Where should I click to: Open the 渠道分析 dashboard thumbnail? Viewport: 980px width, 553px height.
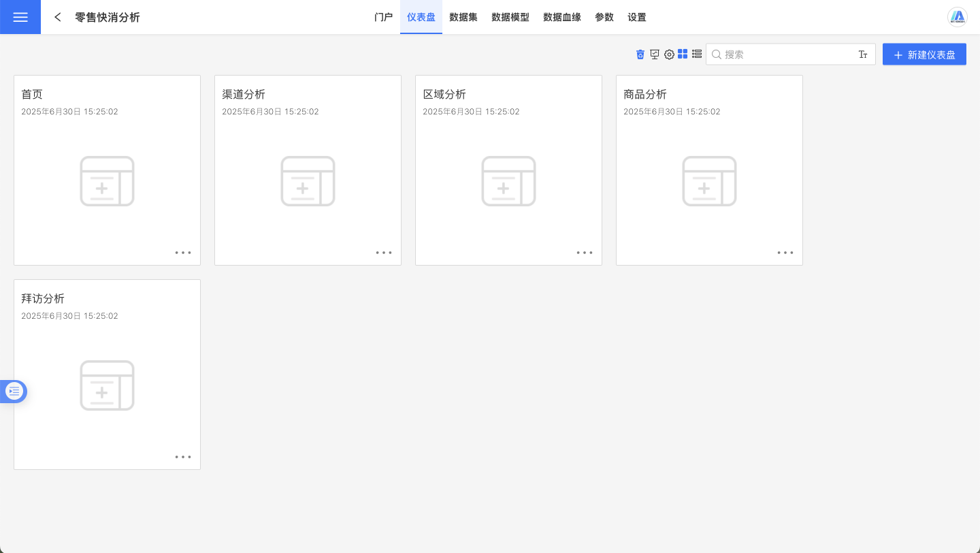(x=308, y=181)
